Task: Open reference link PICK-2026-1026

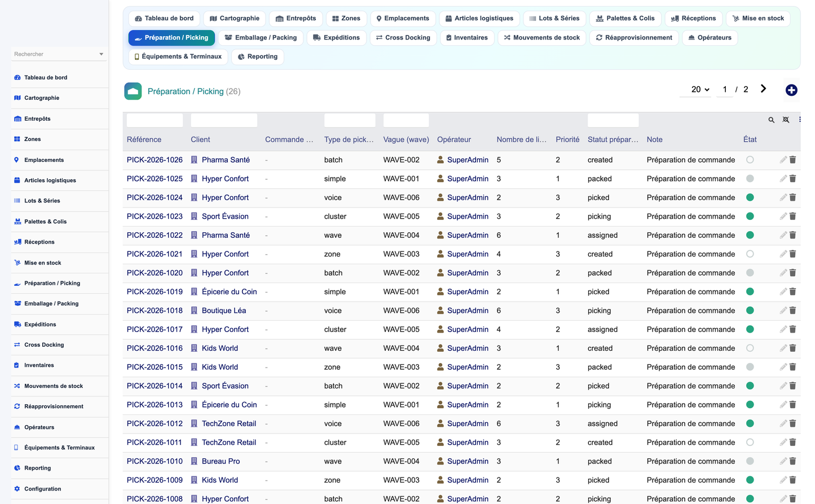Action: click(x=155, y=160)
